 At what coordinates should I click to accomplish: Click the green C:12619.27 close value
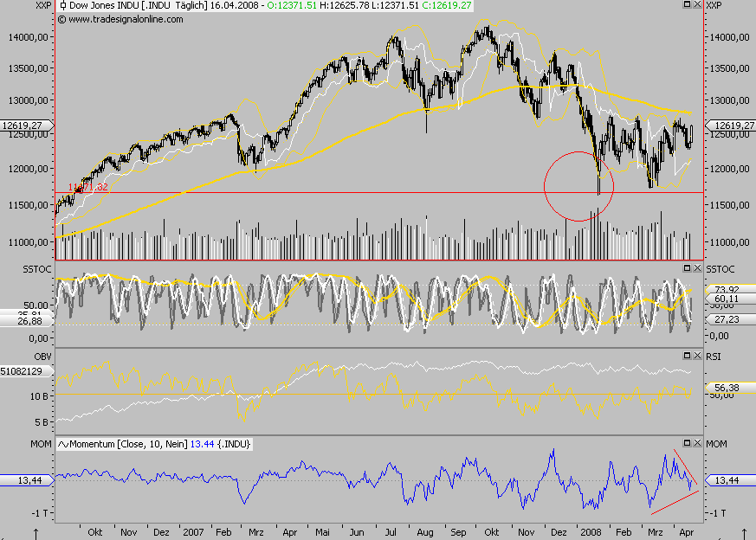point(446,6)
